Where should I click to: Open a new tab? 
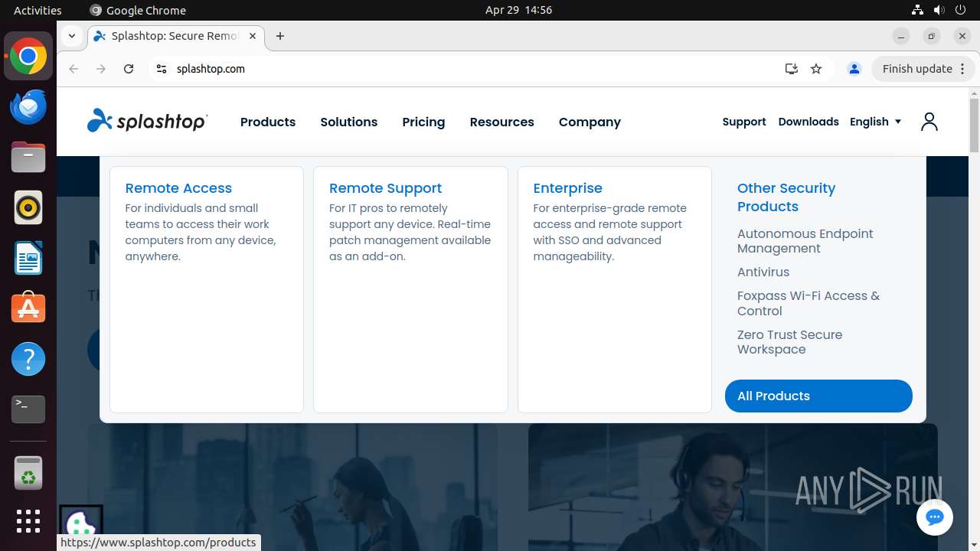pyautogui.click(x=280, y=36)
